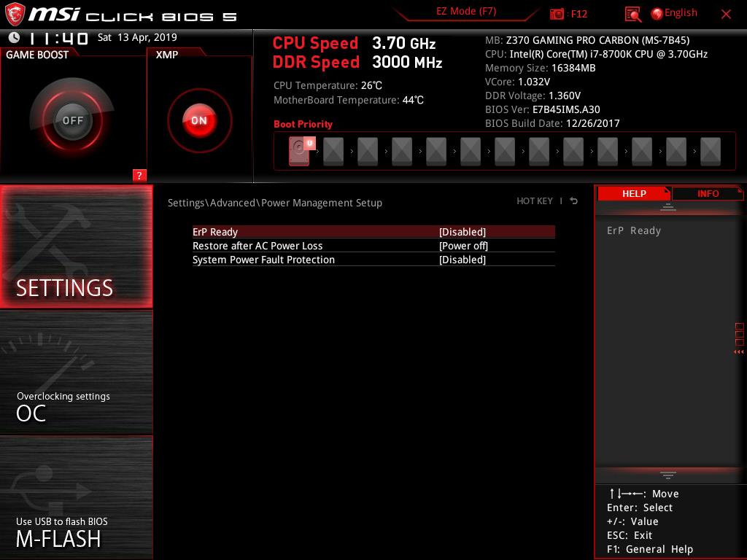Click the clock icon beside the time
The height and width of the screenshot is (560, 747).
point(15,37)
